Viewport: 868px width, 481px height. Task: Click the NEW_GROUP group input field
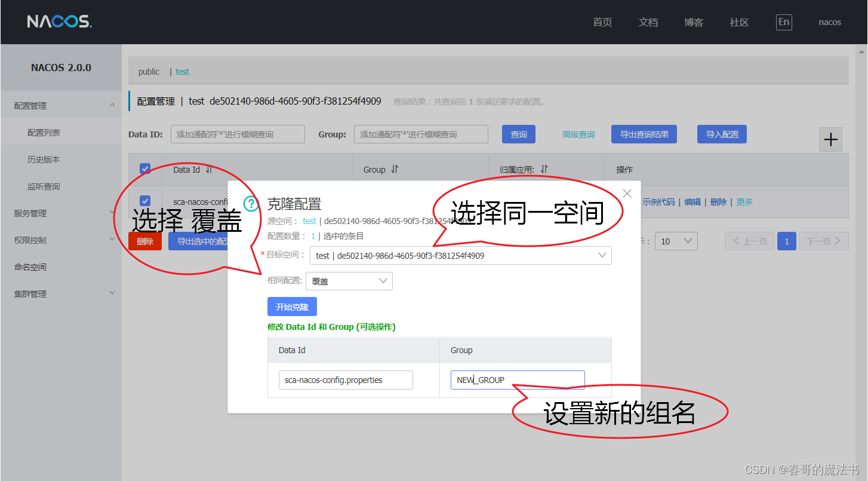(x=518, y=380)
